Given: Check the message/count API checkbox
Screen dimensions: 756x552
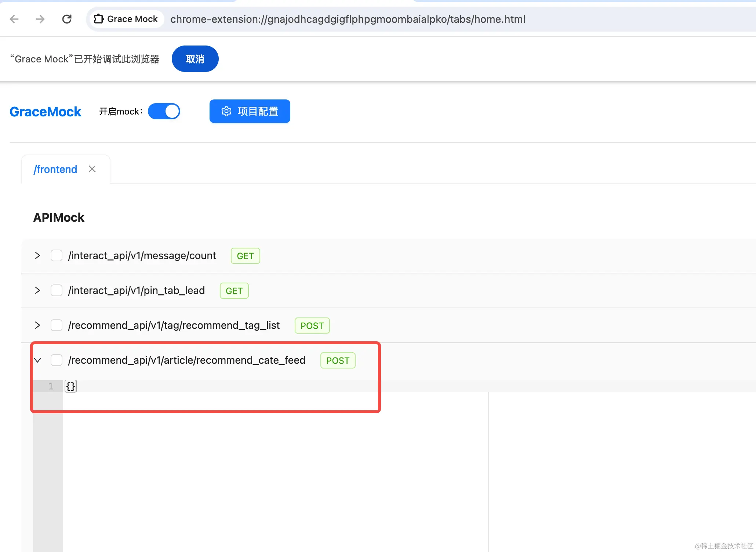Looking at the screenshot, I should (57, 255).
